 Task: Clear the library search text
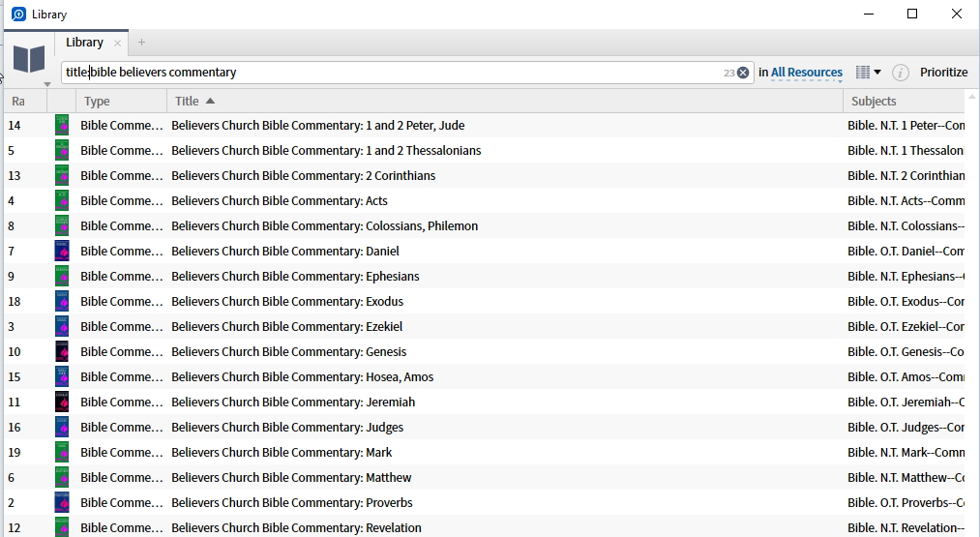point(743,73)
